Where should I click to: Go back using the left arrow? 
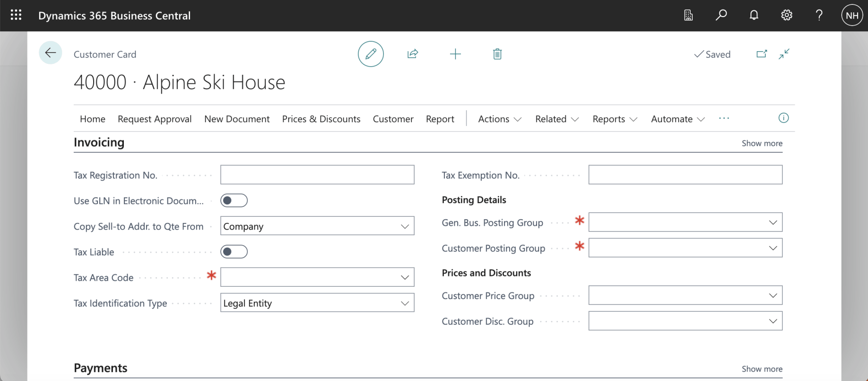click(x=51, y=53)
